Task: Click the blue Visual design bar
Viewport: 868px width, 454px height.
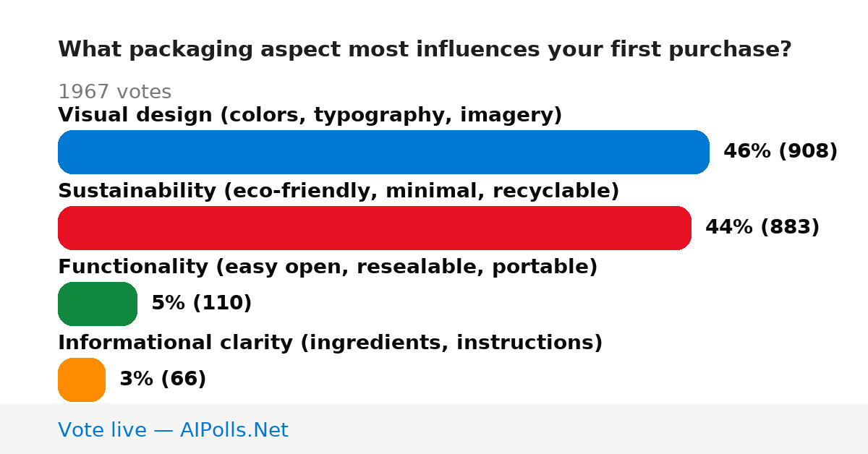Action: point(383,152)
